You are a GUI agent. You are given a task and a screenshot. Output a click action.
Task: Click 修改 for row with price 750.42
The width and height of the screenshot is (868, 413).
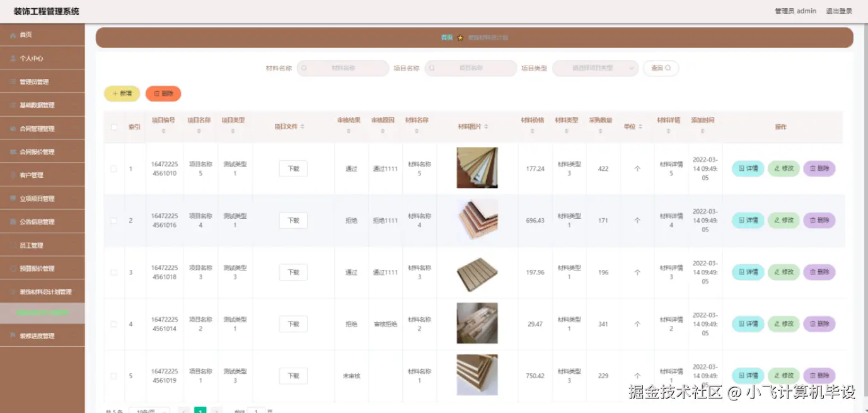(784, 375)
